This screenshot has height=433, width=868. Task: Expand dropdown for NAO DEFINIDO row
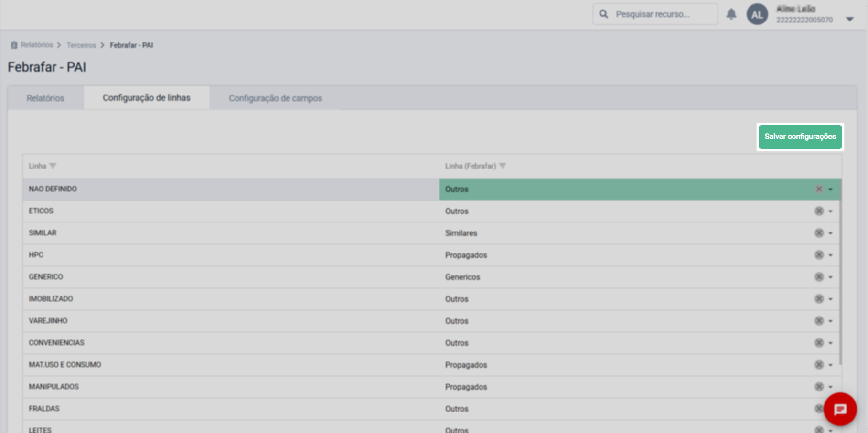tap(831, 190)
